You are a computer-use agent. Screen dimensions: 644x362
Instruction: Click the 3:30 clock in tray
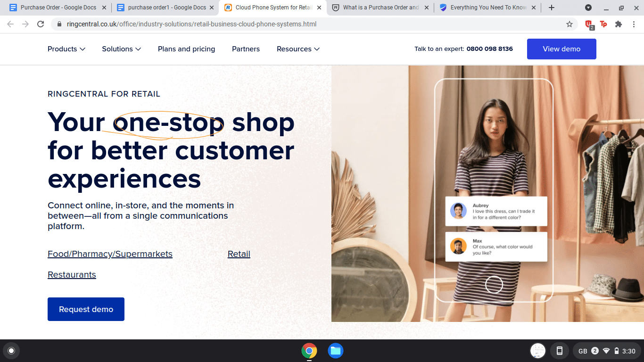coord(629,351)
